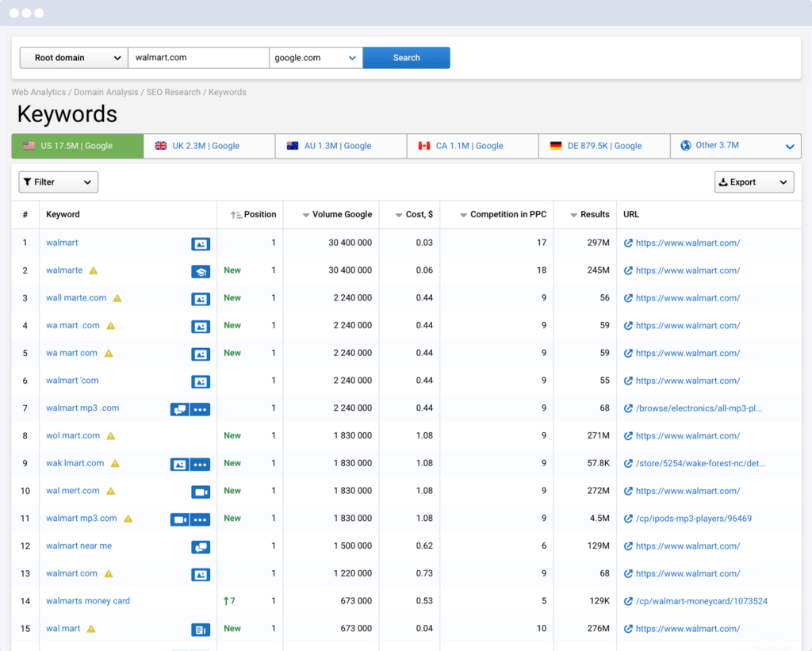Open the Export dropdown menu

tap(753, 182)
